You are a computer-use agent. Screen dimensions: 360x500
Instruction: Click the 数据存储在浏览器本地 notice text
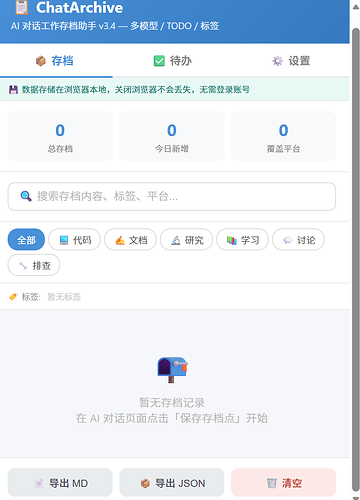(136, 90)
